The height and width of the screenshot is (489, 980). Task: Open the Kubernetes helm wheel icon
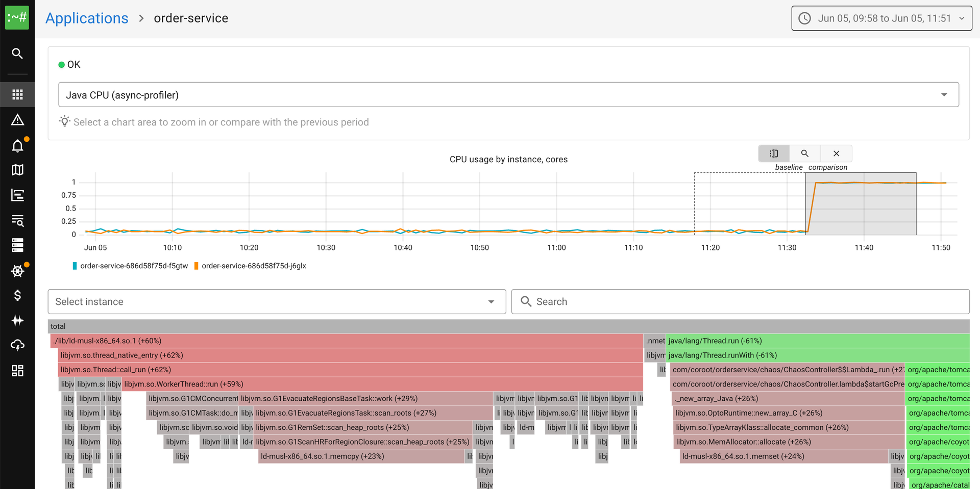[x=17, y=271]
